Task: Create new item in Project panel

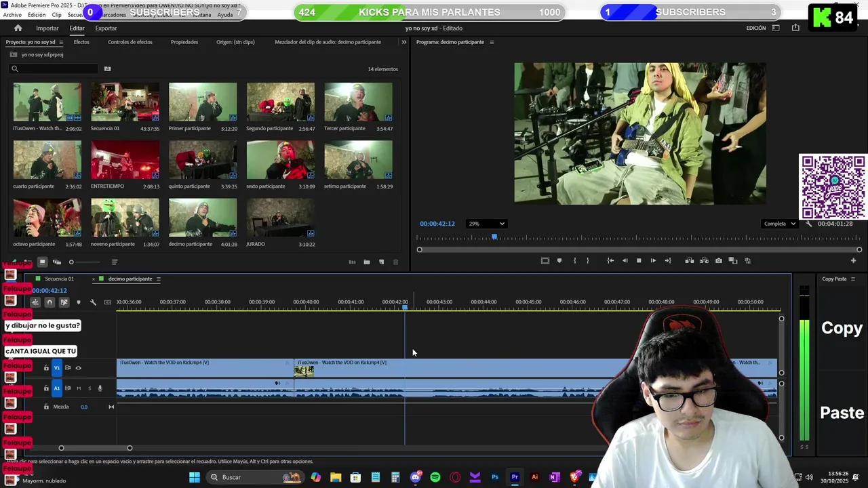Action: click(x=381, y=262)
